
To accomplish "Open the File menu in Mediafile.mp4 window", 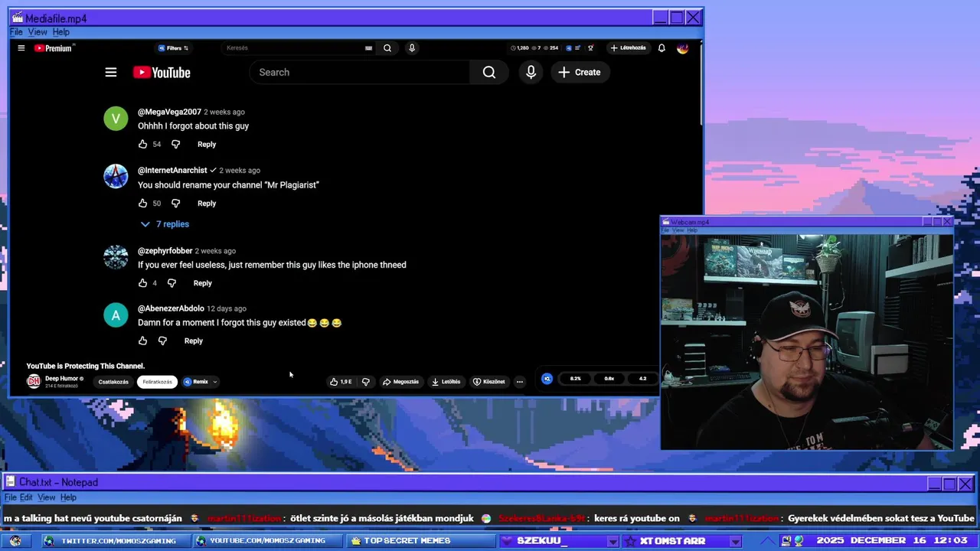I will [16, 32].
